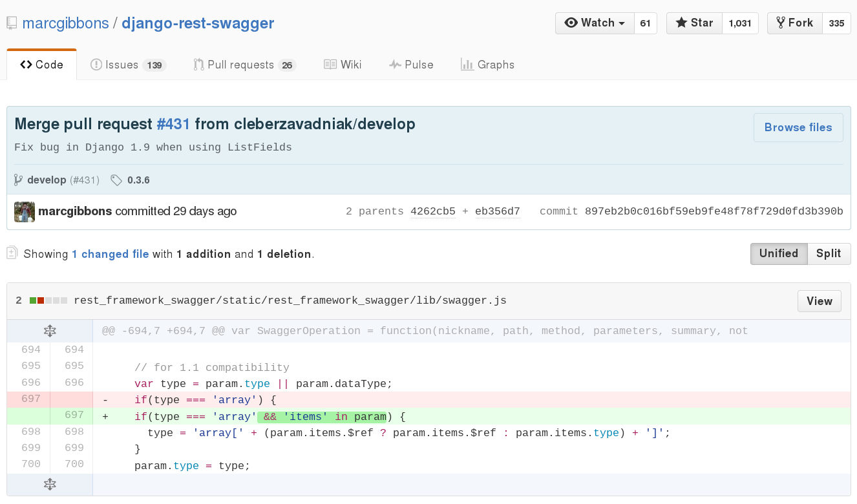Click the '29 days ago' timestamp

[x=205, y=211]
